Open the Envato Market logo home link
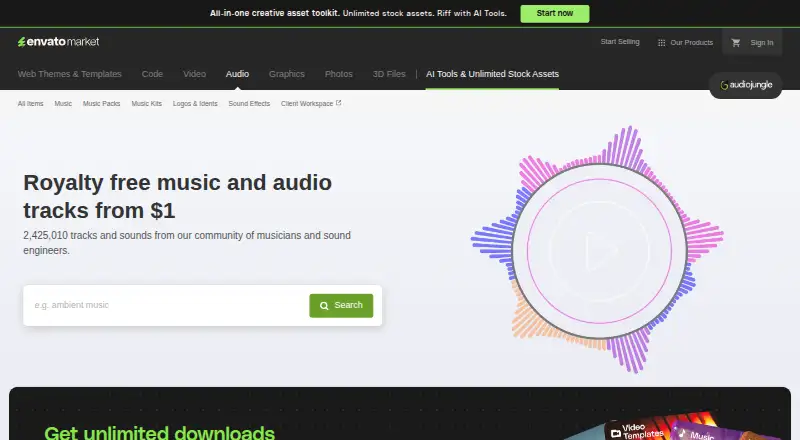The width and height of the screenshot is (800, 440). [58, 42]
